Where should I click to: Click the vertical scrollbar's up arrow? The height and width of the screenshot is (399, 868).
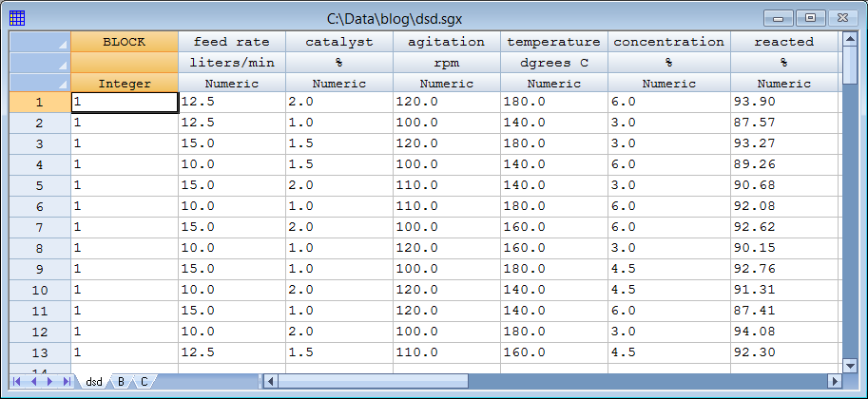850,40
